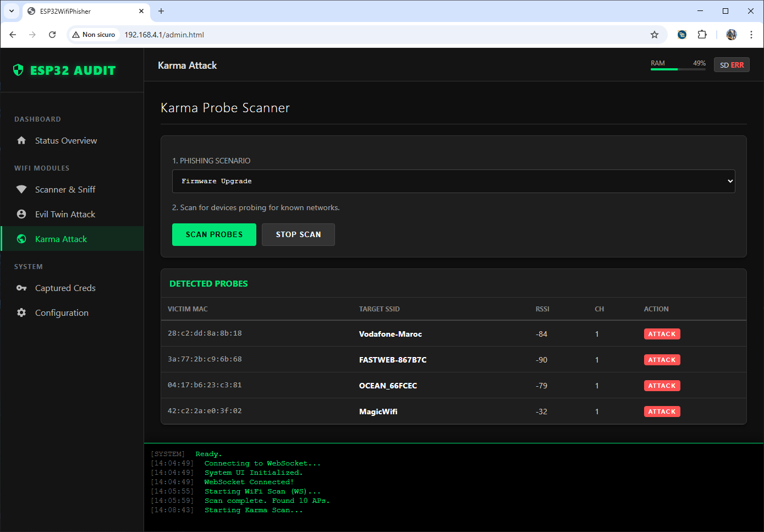Click the Non sicuro warning indicator
The image size is (764, 532).
click(94, 35)
